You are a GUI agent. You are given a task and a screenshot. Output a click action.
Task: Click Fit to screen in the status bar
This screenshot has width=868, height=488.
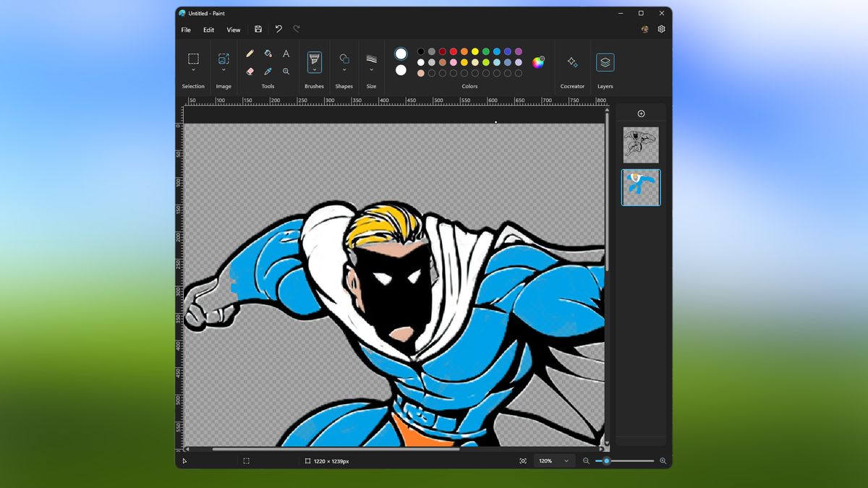coord(522,461)
